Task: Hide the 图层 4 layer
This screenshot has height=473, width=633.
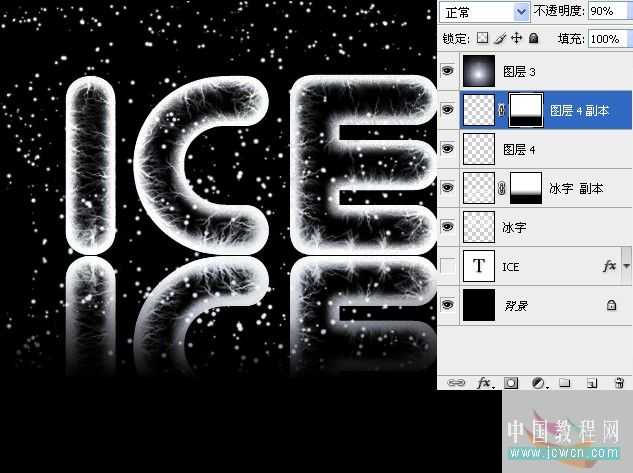Action: click(x=447, y=149)
